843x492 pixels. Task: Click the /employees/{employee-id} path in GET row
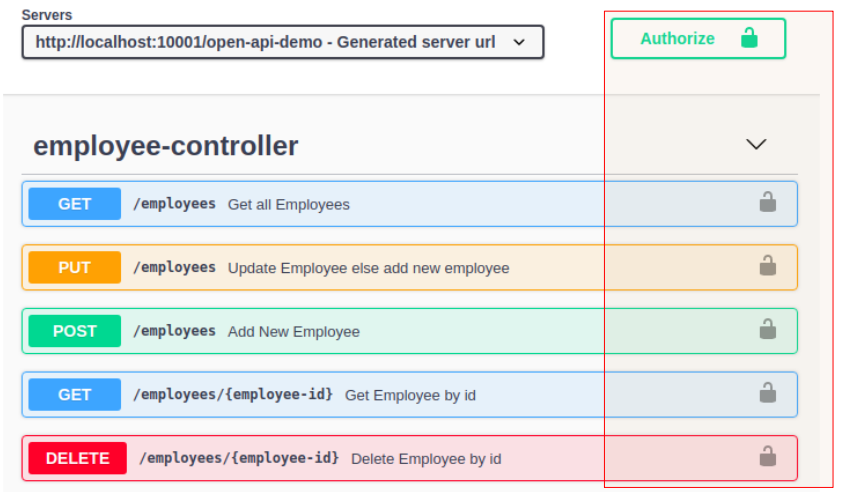pyautogui.click(x=233, y=394)
